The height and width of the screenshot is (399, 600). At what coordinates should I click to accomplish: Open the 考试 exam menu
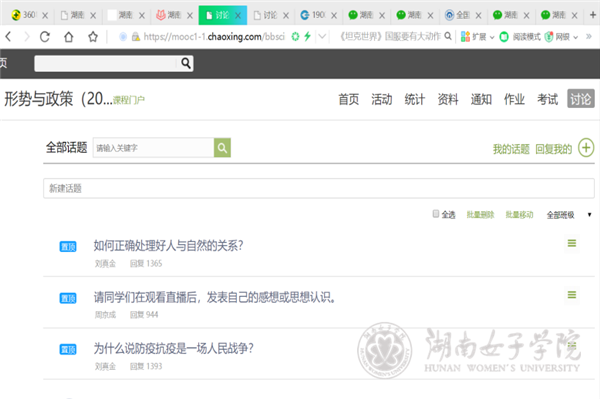point(548,99)
